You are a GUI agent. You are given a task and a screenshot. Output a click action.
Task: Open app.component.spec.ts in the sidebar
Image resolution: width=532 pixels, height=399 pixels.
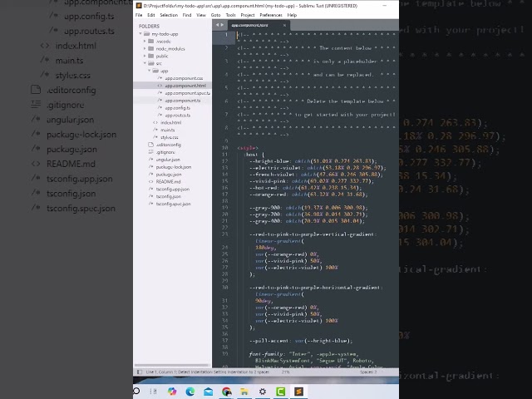point(188,93)
